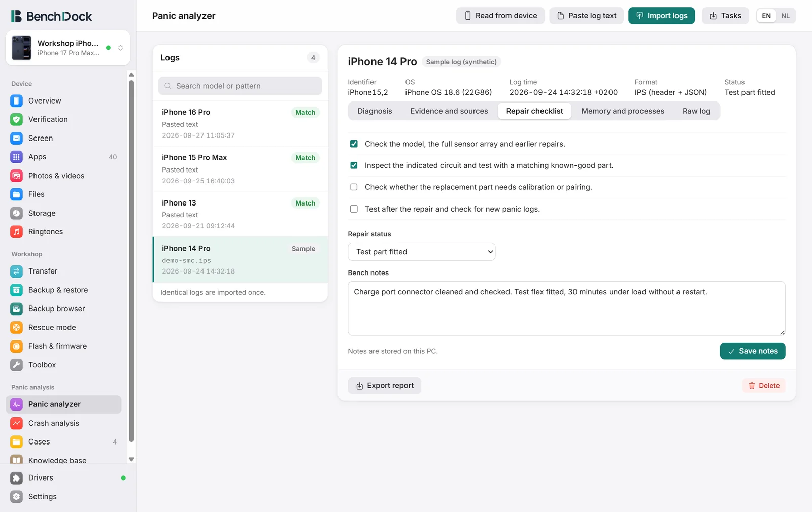Viewport: 812px width, 512px height.
Task: Select the iPhone 15 Pro Max log
Action: pos(240,169)
